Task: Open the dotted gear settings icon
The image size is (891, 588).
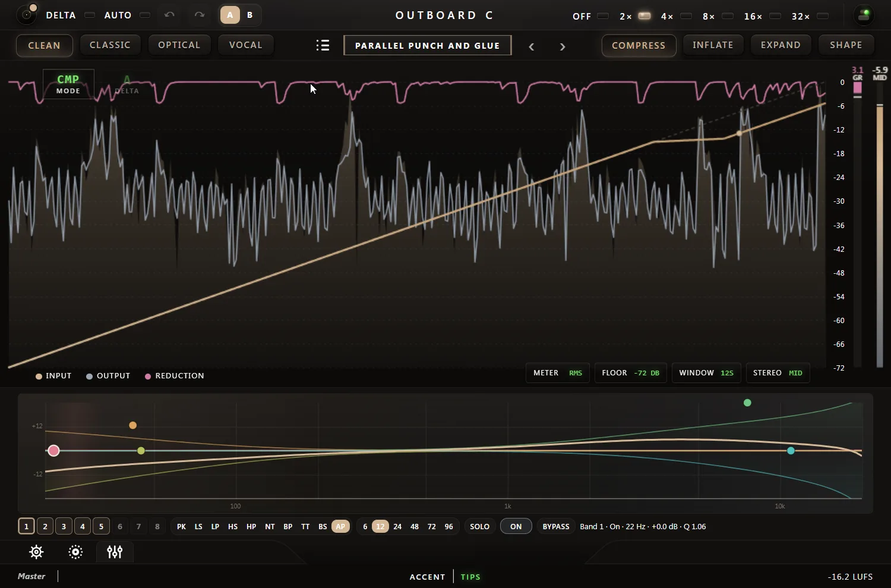Action: [x=75, y=552]
